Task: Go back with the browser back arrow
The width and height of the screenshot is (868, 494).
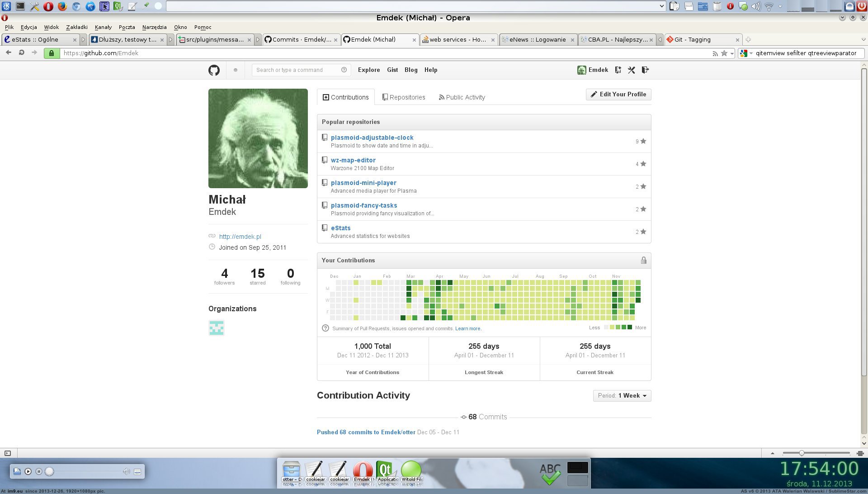Action: tap(9, 53)
